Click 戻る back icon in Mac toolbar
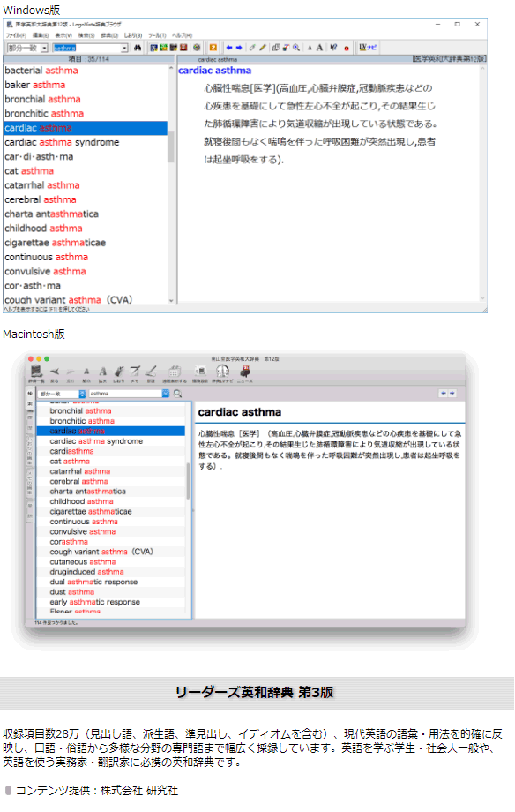Viewport: 515px width, 812px height. pos(55,373)
